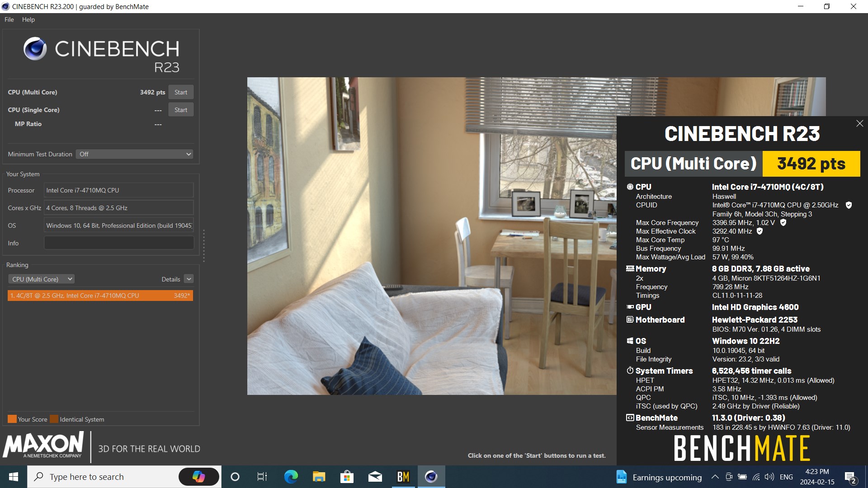Open the Help menu
The image size is (868, 488).
(28, 19)
